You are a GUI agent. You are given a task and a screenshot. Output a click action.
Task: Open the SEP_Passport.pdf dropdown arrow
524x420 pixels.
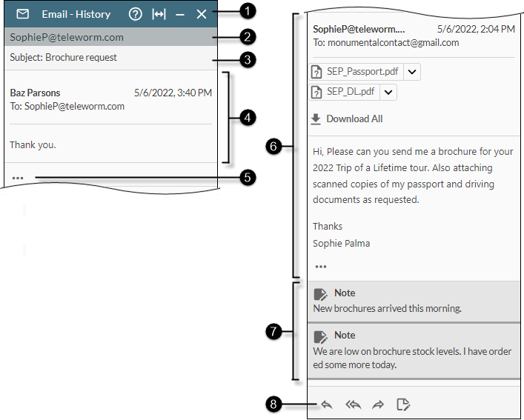coord(412,72)
